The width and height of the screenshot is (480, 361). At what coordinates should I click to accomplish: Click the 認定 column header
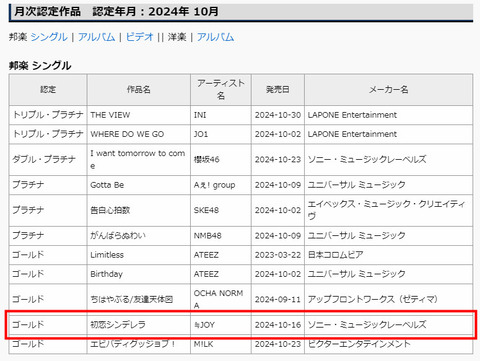[x=48, y=90]
